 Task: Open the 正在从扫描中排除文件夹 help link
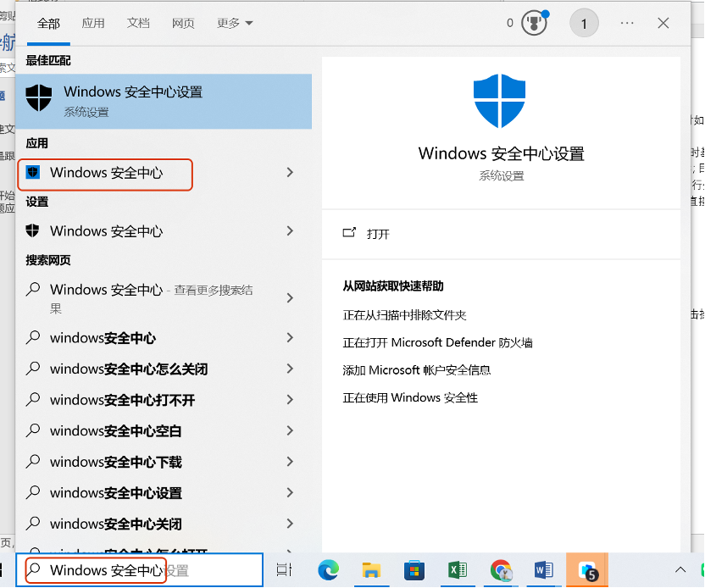[405, 315]
